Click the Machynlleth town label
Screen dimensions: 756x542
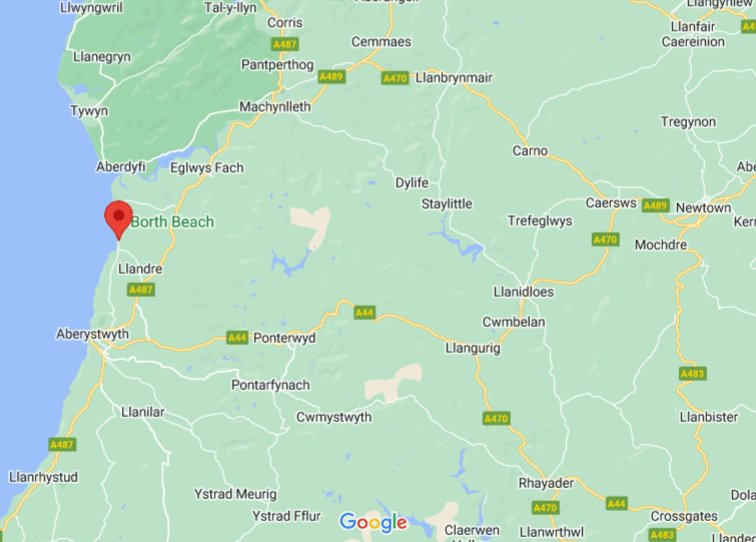[x=275, y=107]
